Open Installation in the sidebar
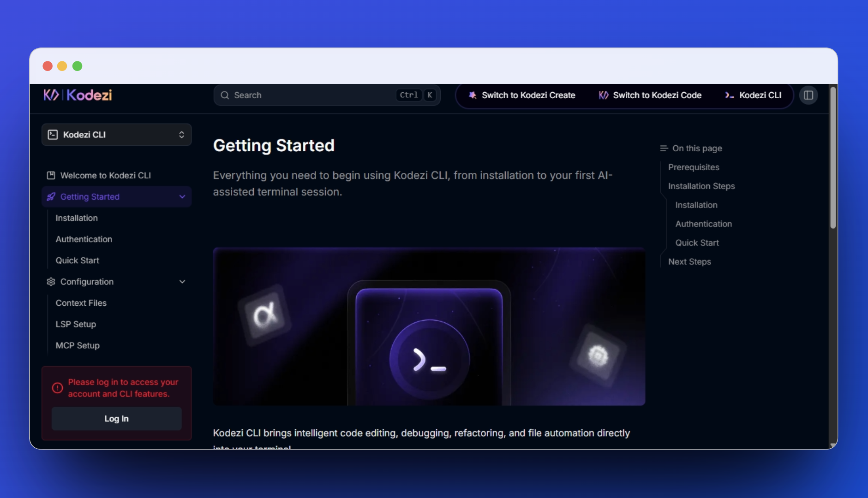The width and height of the screenshot is (868, 498). (x=77, y=218)
